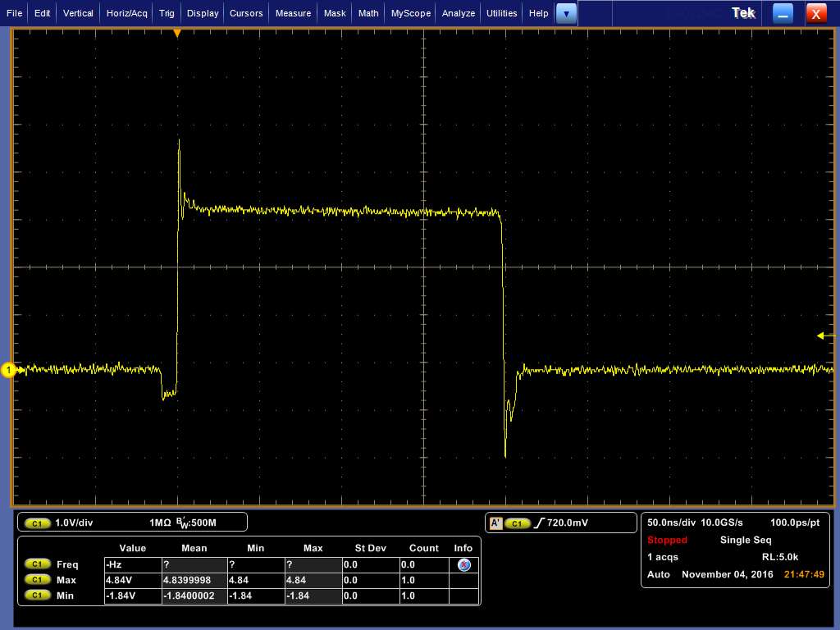This screenshot has height=630, width=840.
Task: Click the C1 badge beside the Max measurement
Action: click(x=36, y=579)
